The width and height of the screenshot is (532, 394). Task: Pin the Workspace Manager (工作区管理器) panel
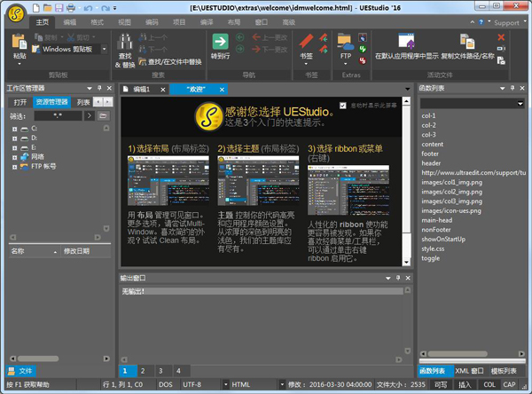(99, 88)
